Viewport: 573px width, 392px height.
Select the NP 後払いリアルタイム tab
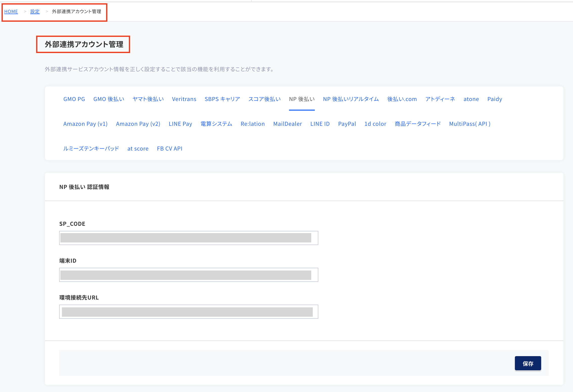pyautogui.click(x=350, y=99)
